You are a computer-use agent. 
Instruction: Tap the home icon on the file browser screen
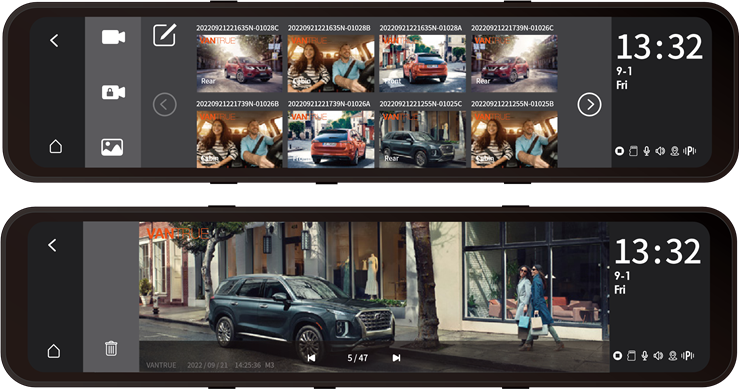pyautogui.click(x=56, y=146)
